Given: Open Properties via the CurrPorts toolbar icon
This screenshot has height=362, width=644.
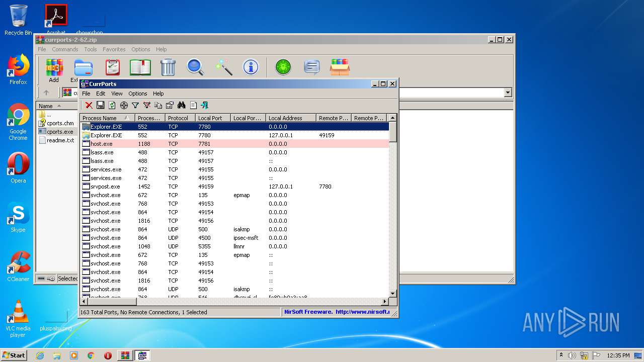Looking at the screenshot, I should pyautogui.click(x=170, y=105).
